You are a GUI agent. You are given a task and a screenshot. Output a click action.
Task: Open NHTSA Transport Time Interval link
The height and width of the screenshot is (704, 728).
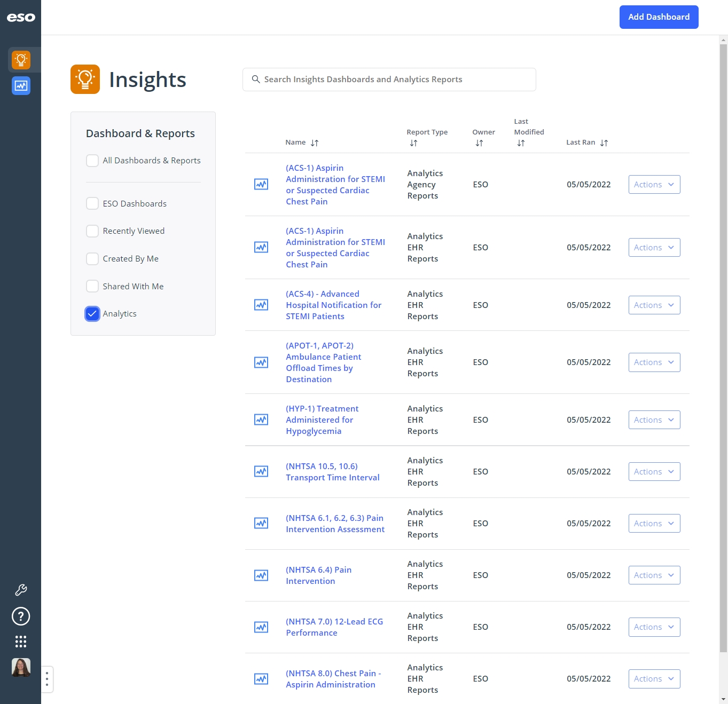(x=333, y=472)
